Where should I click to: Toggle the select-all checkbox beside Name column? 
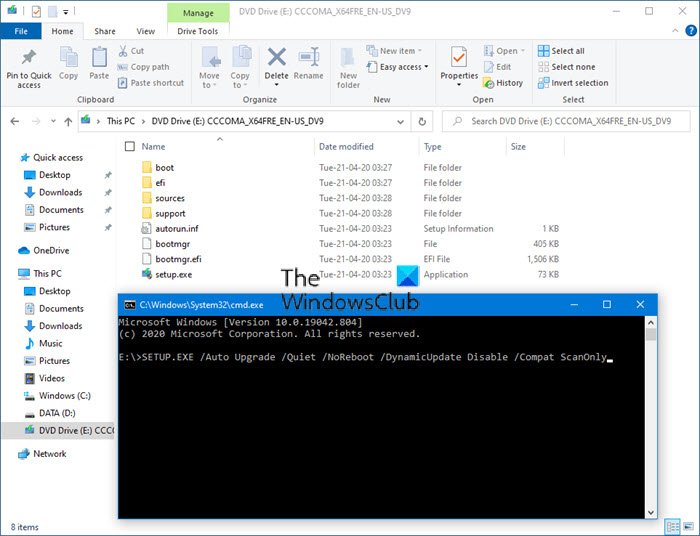coord(130,146)
